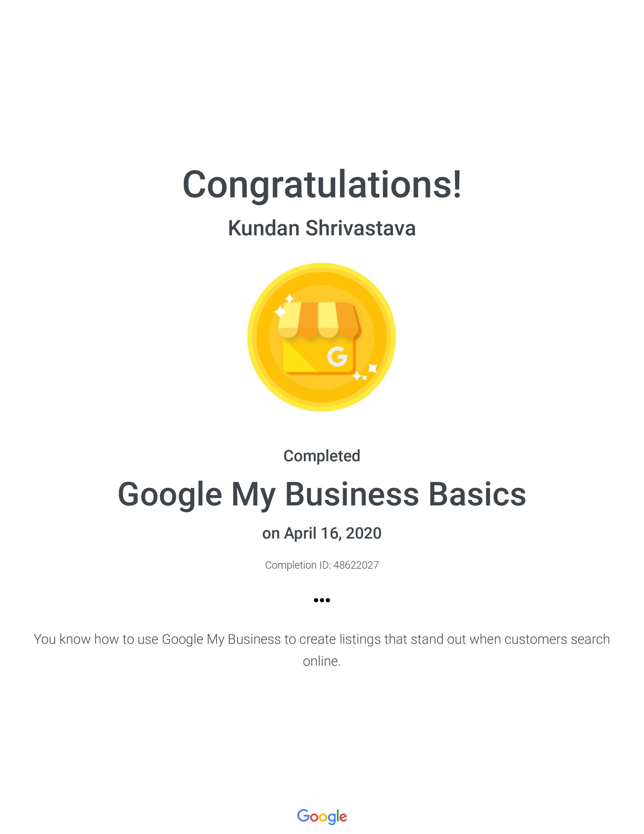
Task: Click the 'Completion ID:' label text
Action: [298, 565]
